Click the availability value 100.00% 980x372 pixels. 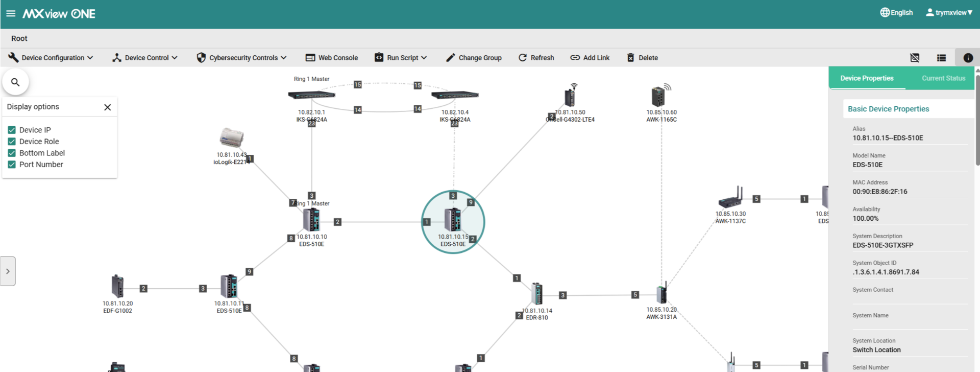(x=866, y=219)
